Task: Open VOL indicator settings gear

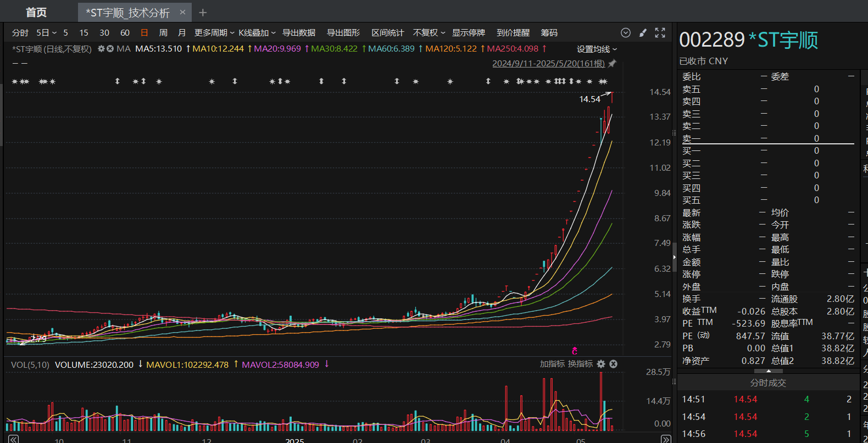Action: [601, 364]
